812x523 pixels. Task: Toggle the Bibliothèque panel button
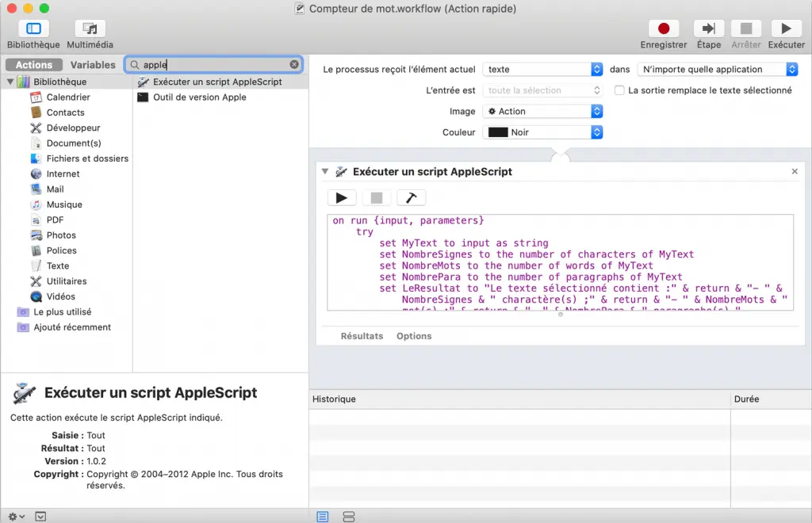click(33, 29)
